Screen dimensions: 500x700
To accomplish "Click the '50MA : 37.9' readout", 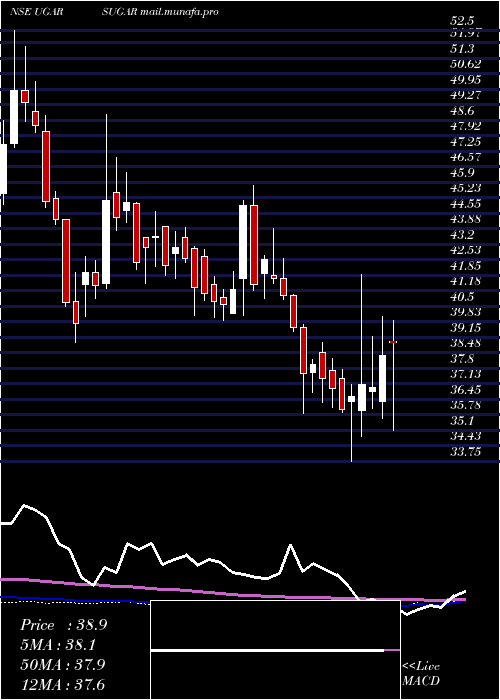I will click(x=63, y=664).
